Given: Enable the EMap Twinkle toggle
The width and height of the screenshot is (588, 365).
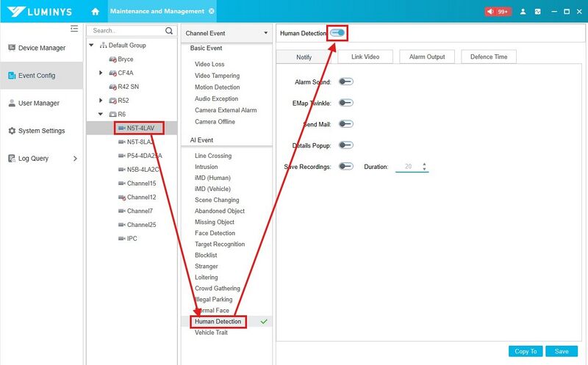Looking at the screenshot, I should (345, 103).
